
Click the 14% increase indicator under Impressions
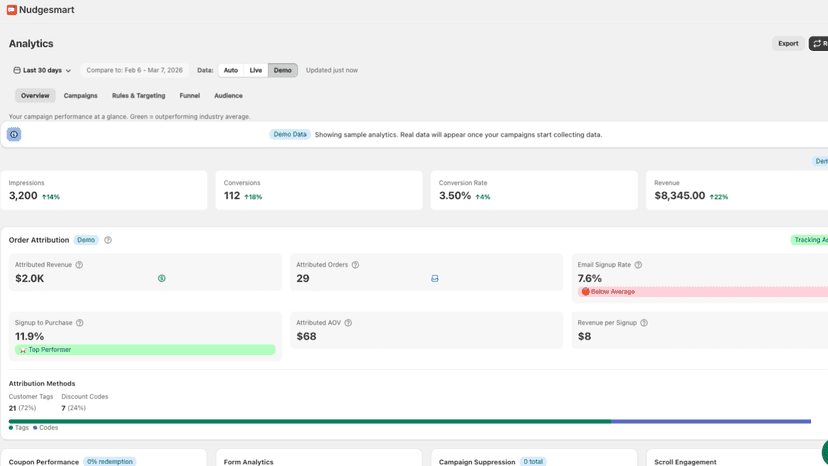pos(51,197)
